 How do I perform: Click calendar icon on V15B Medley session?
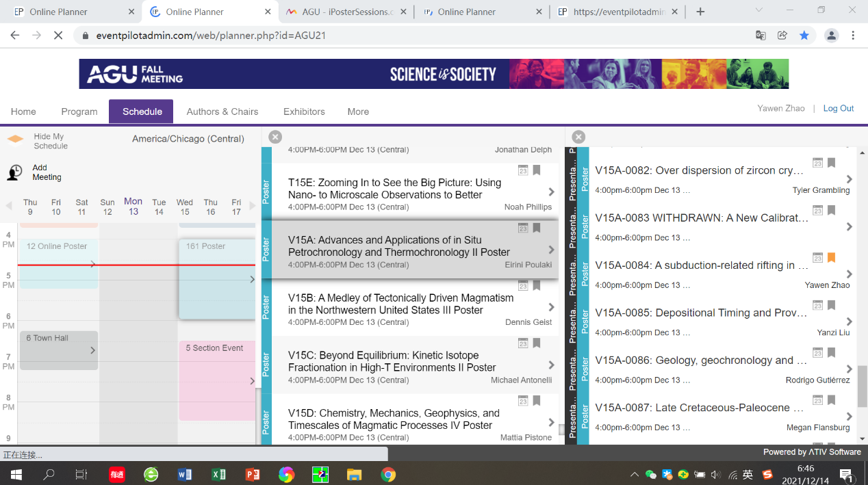[523, 285]
